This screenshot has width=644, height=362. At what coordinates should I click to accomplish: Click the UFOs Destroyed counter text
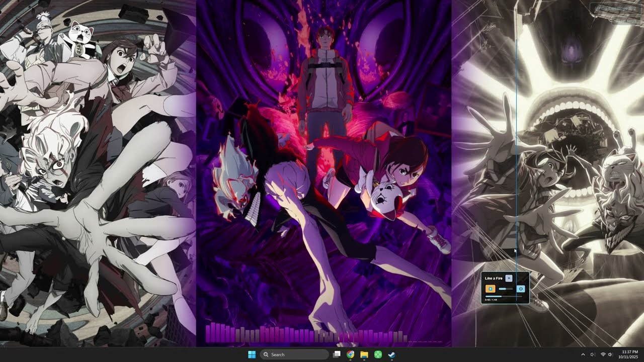tap(615, 9)
